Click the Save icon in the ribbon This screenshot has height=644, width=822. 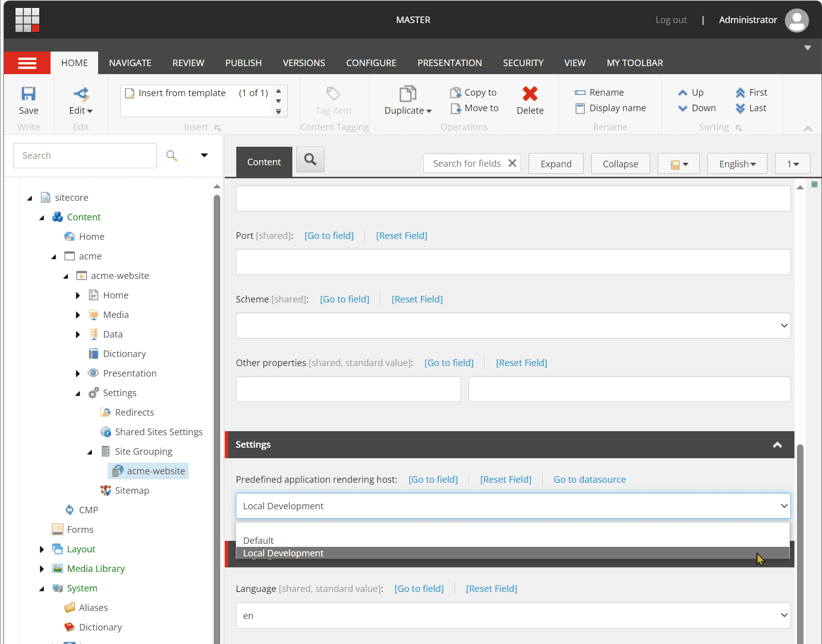[29, 94]
